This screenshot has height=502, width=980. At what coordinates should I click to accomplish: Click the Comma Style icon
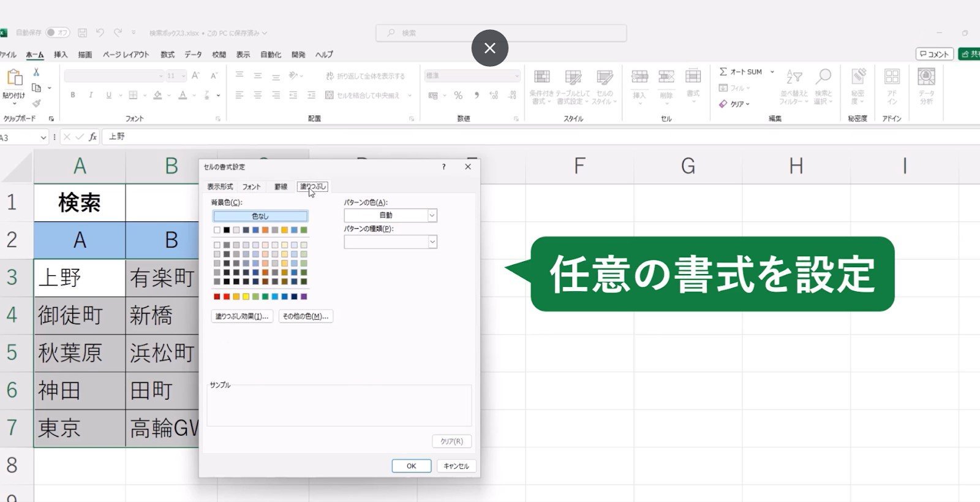(476, 95)
